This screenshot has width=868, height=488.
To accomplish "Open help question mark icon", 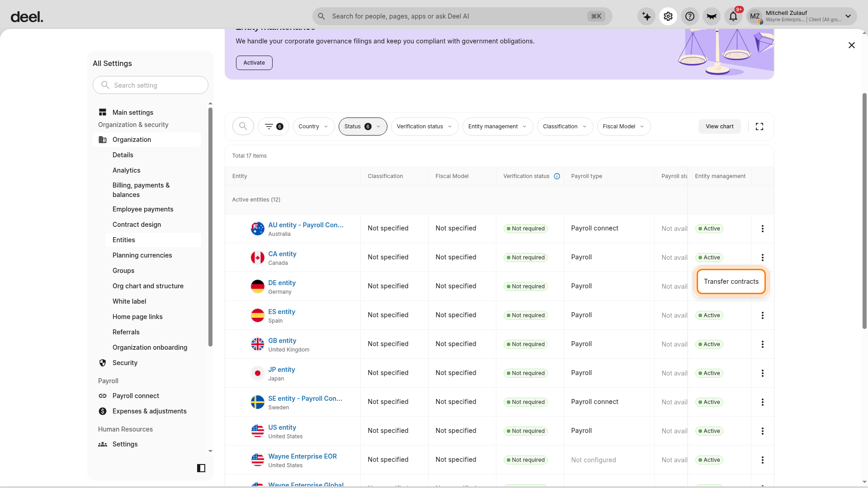I will (x=690, y=16).
